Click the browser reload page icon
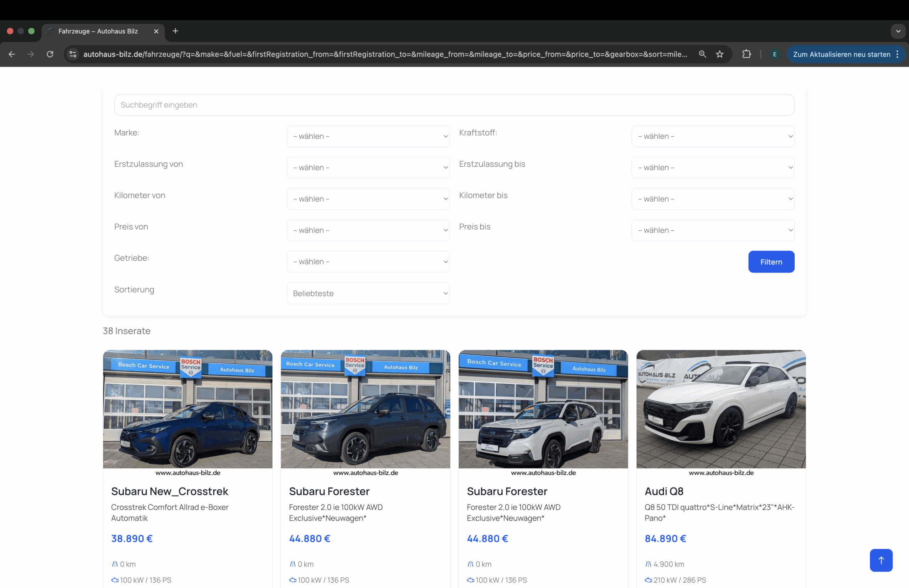The image size is (909, 588). click(x=50, y=54)
